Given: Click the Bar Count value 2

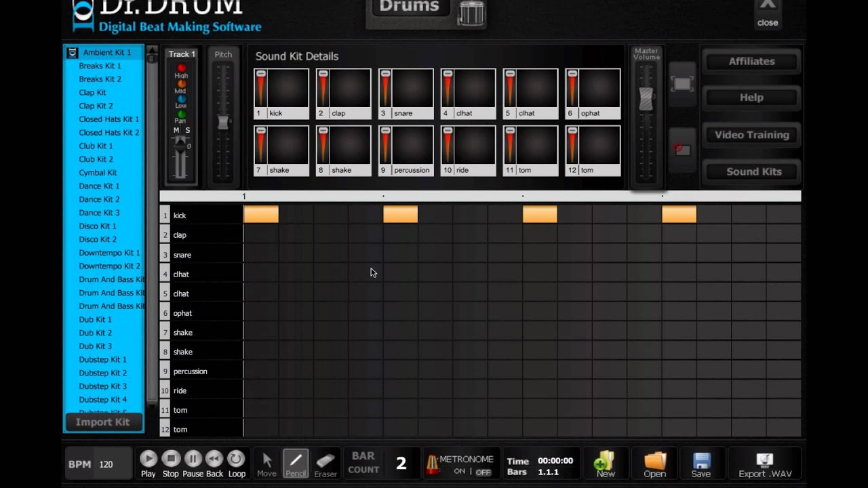Looking at the screenshot, I should [401, 464].
